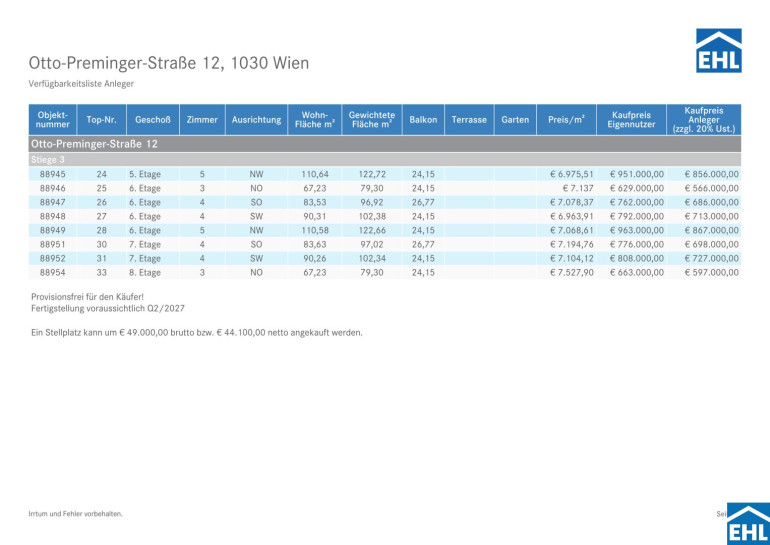This screenshot has height=545, width=770.
Task: Click the page title Otto-Preminger-Straße 12, 1030 Wien
Action: click(168, 63)
